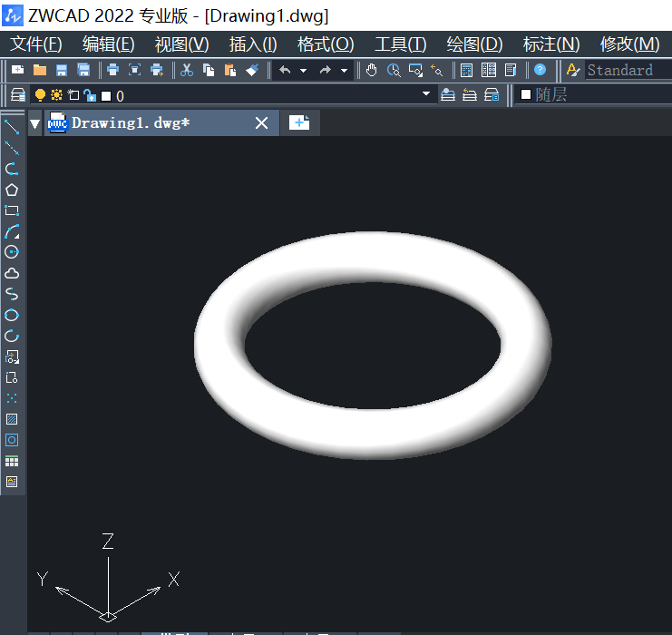Click layer 0 white color swatch
The image size is (672, 635).
click(106, 96)
